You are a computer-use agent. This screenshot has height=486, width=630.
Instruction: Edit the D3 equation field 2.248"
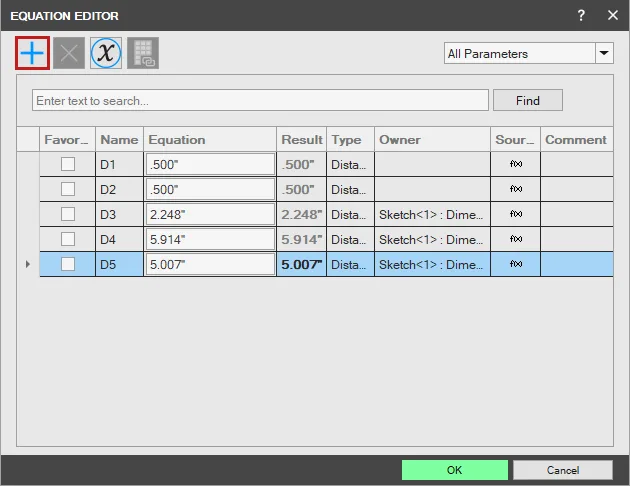(x=210, y=214)
